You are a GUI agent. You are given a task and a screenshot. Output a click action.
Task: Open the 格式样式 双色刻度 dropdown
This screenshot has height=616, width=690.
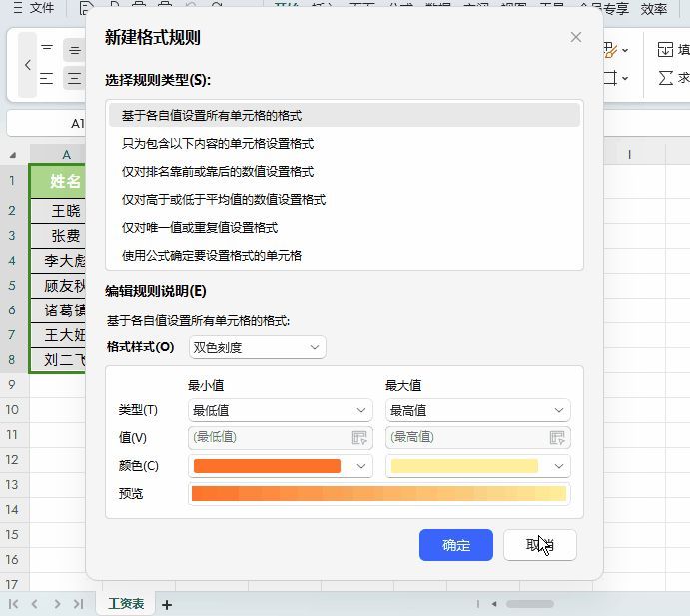point(258,347)
